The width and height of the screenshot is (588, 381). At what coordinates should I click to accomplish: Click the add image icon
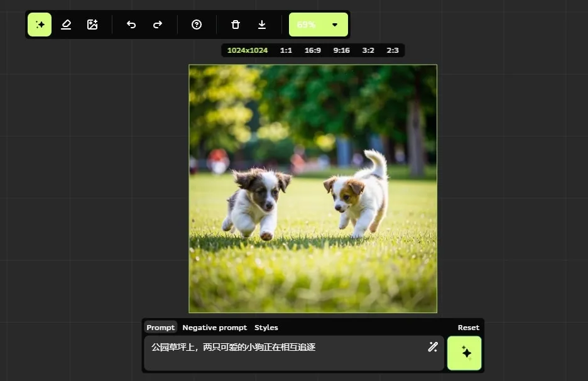[x=92, y=25]
